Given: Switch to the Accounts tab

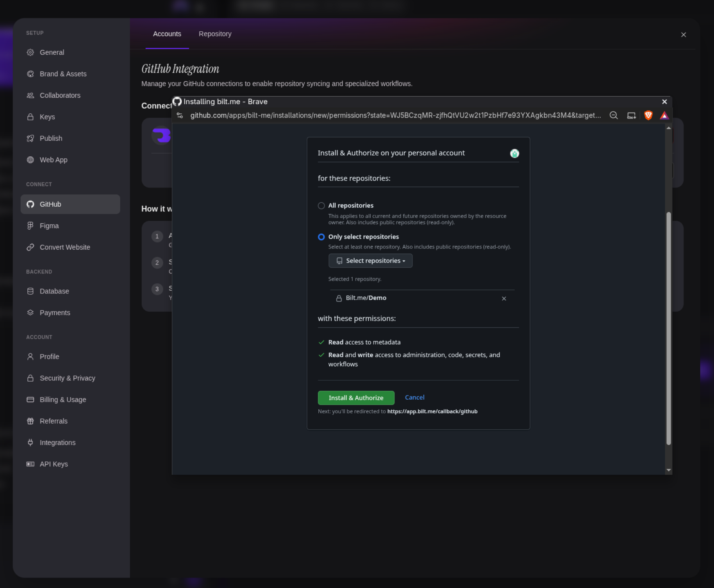Looking at the screenshot, I should coord(167,34).
